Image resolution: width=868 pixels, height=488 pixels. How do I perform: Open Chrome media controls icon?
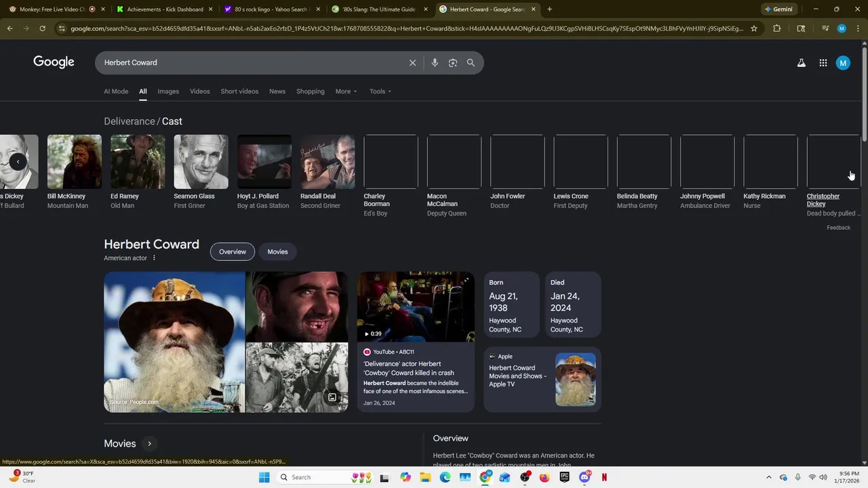coord(825,28)
